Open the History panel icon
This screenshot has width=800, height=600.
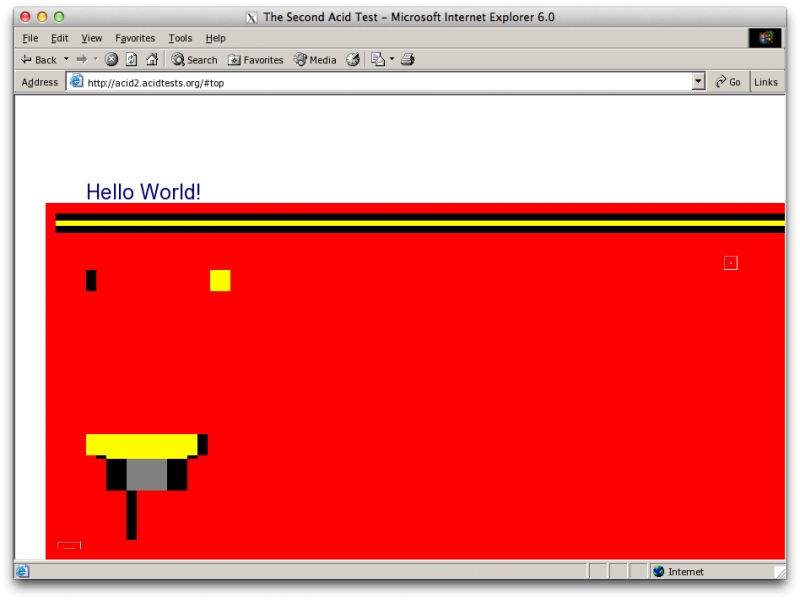tap(353, 60)
